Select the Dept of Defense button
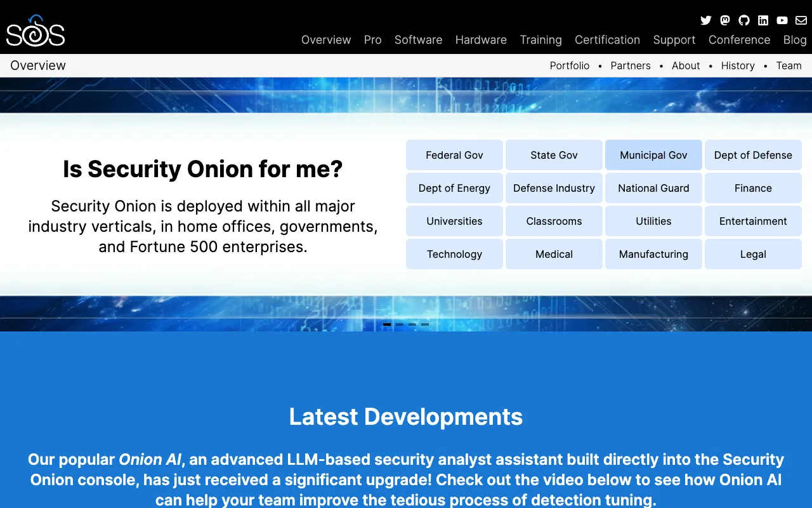This screenshot has width=812, height=508. pyautogui.click(x=753, y=155)
